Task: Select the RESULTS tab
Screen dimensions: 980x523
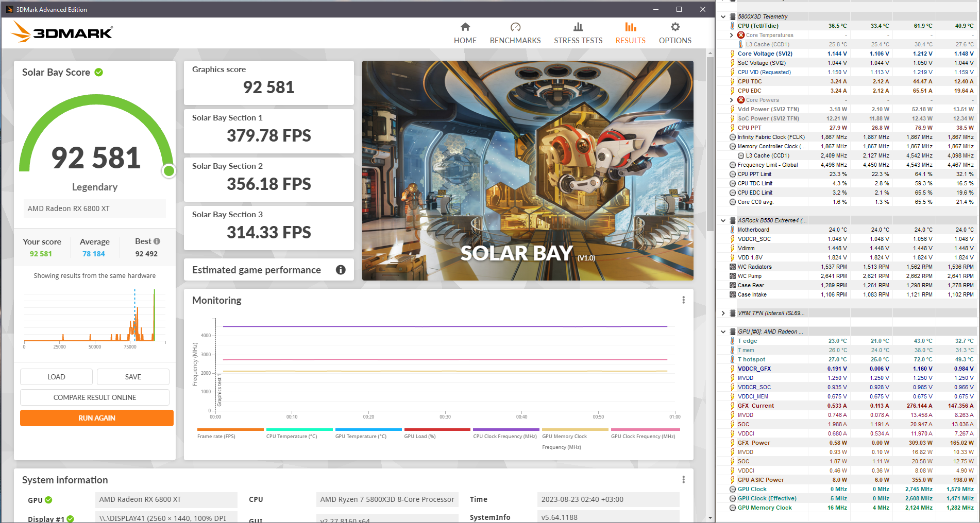Action: point(630,33)
